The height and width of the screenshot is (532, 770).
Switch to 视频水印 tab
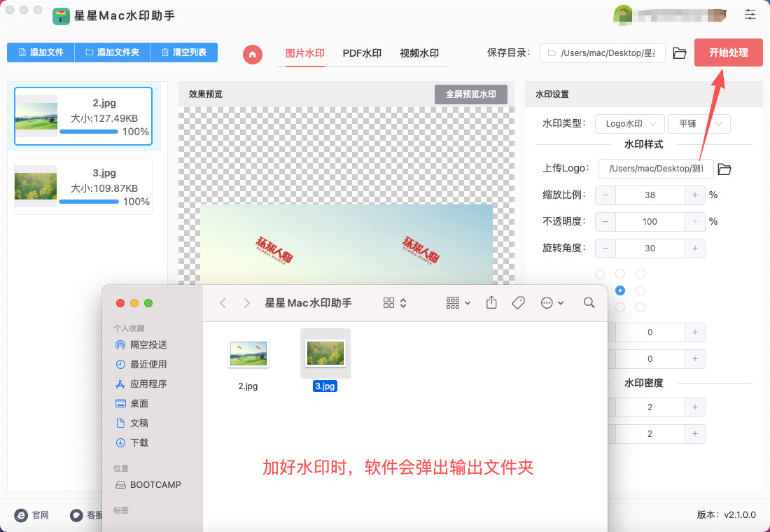click(x=419, y=53)
